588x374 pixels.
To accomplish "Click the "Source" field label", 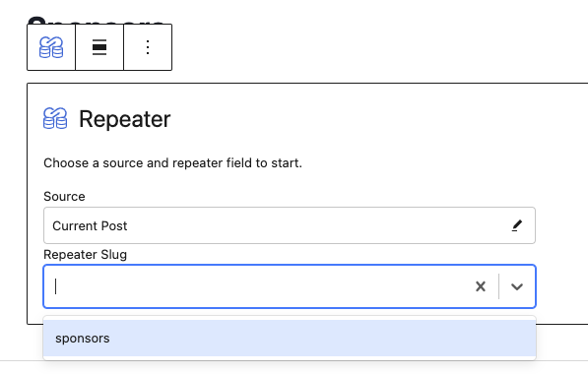I will pos(64,197).
